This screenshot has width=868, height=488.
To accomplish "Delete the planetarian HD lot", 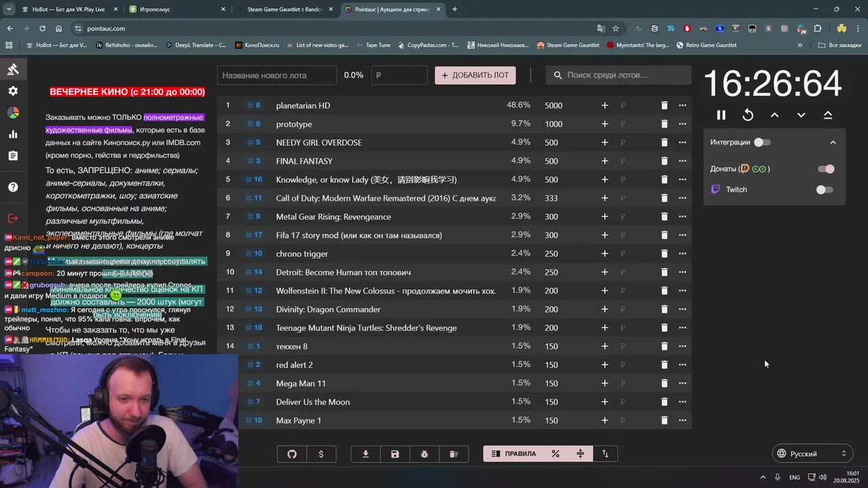I will click(x=665, y=106).
